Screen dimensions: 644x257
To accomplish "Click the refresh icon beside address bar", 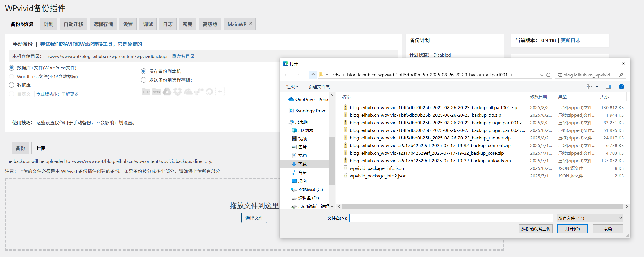I will click(x=548, y=75).
